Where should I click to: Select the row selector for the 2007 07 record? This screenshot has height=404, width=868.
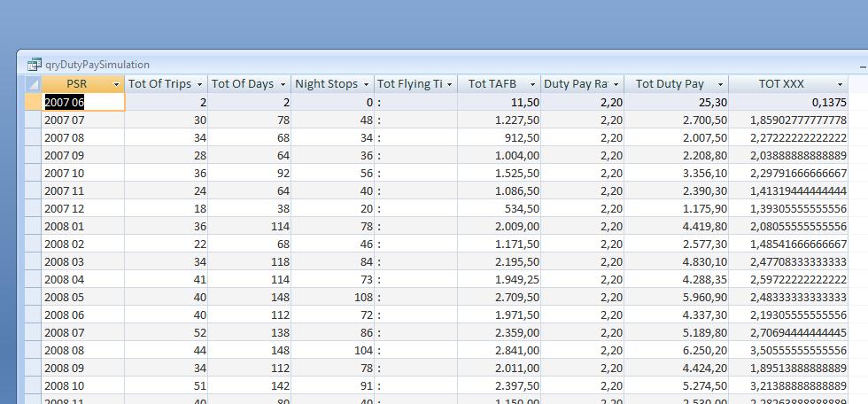click(32, 120)
